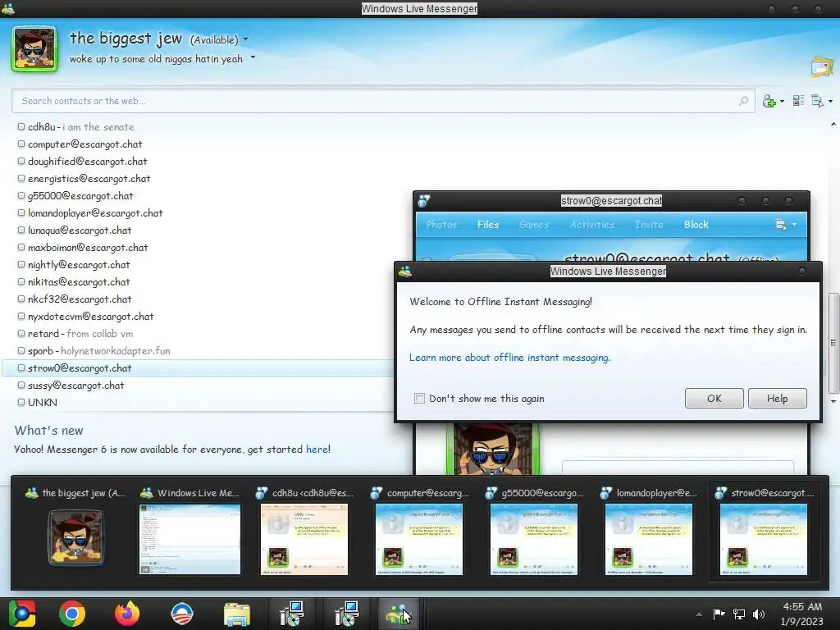Open Photos in the conversation toolbar
This screenshot has height=630, width=840.
pyautogui.click(x=441, y=225)
